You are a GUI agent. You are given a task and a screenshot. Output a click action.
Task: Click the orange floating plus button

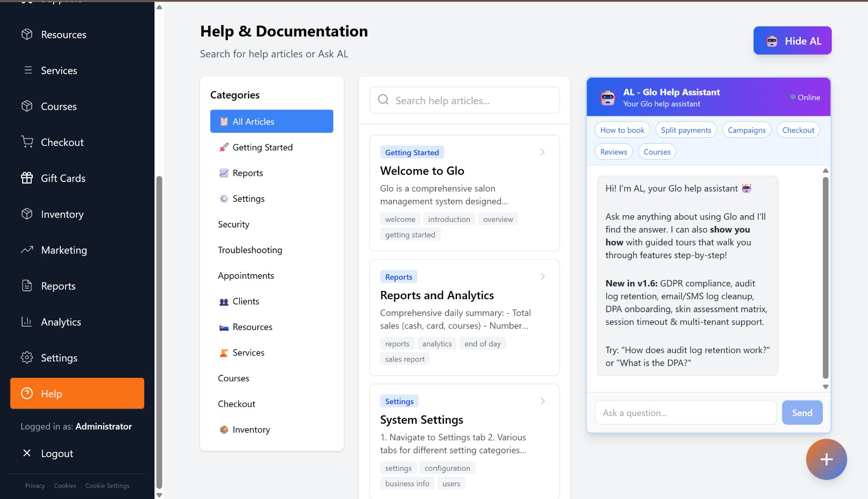pos(826,459)
